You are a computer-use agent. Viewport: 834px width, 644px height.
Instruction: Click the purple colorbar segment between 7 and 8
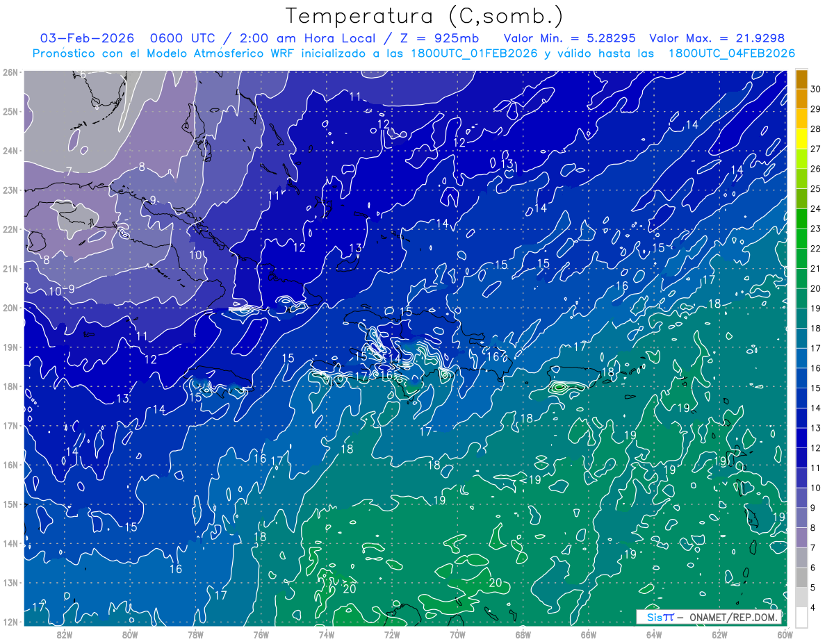pyautogui.click(x=801, y=537)
